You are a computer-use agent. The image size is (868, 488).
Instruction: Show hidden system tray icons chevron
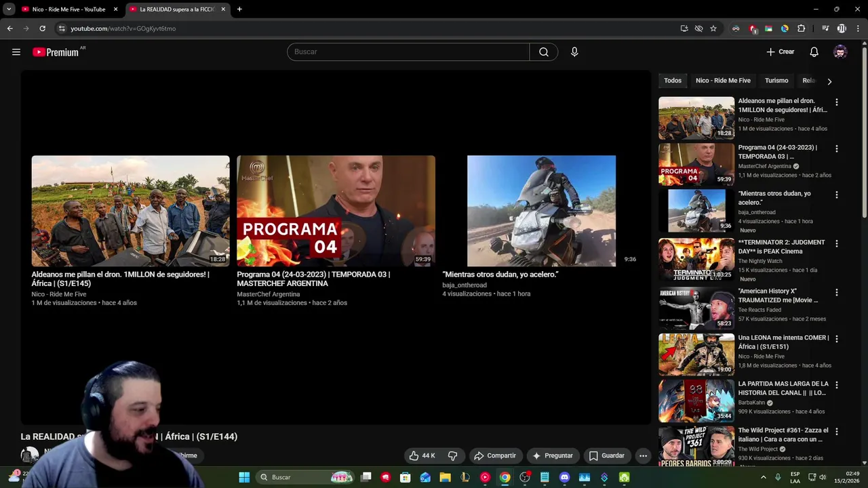point(764,477)
